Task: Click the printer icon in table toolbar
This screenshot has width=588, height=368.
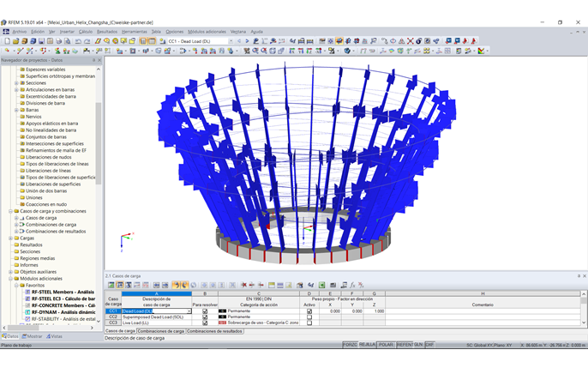Action: coord(333,286)
